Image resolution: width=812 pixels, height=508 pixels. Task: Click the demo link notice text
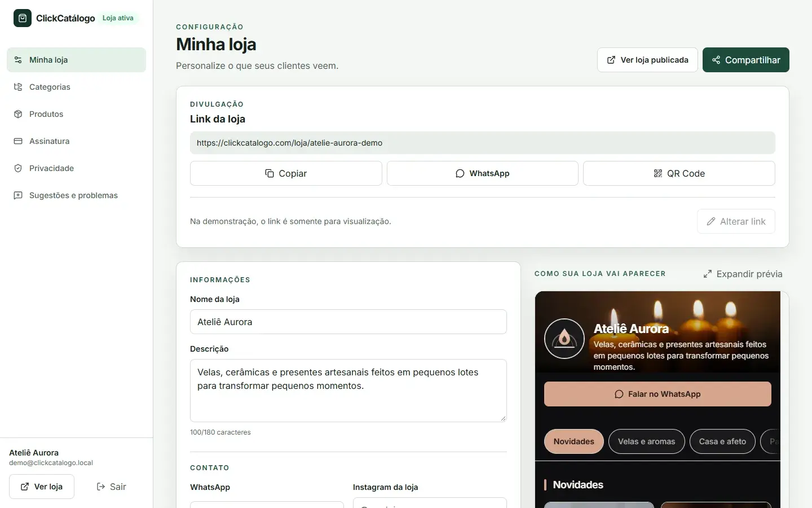290,221
